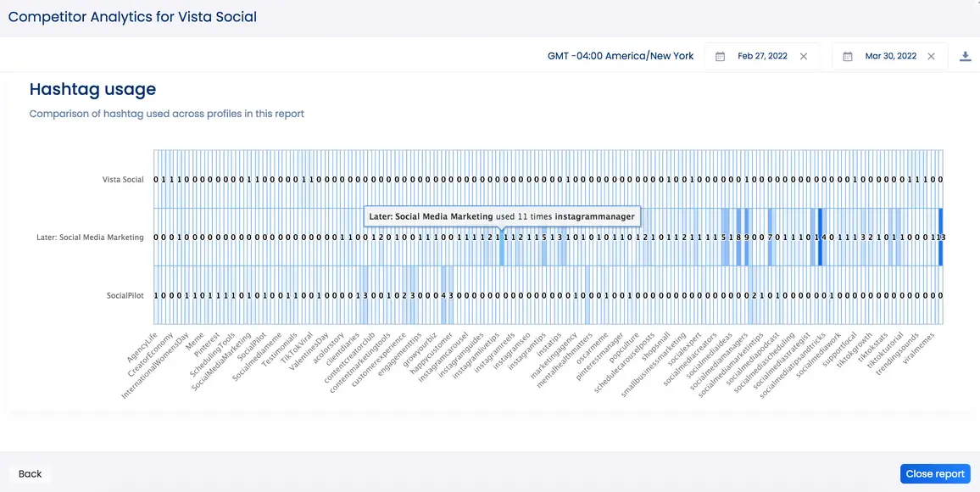
Task: Clear the Feb 27, 2022 start date
Action: pyautogui.click(x=803, y=56)
